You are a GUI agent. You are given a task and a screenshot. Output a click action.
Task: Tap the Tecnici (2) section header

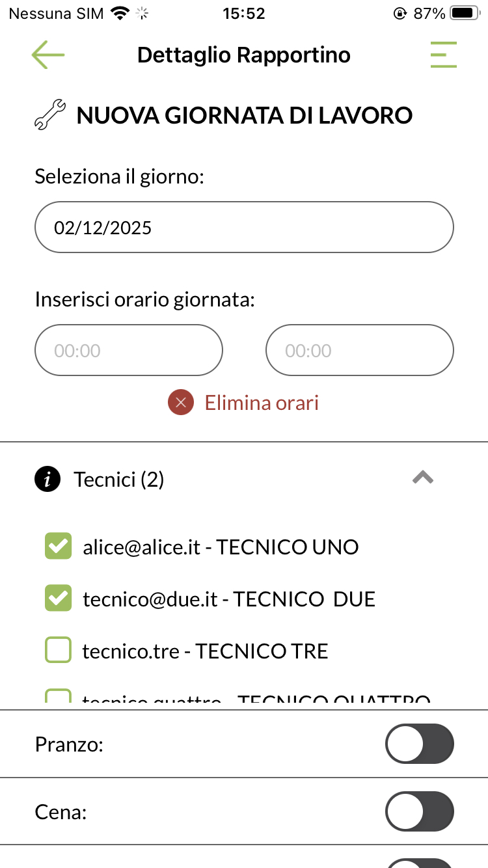click(119, 480)
